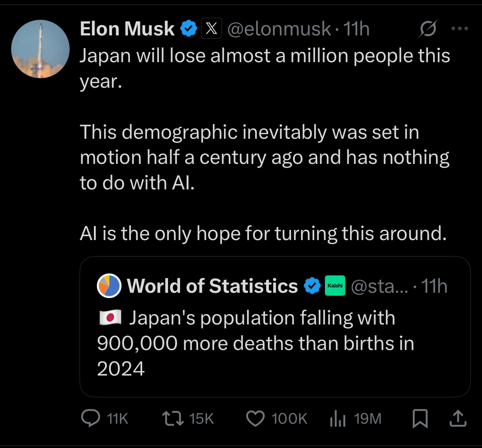
Task: Click the X affiliation badge icon
Action: 211,28
